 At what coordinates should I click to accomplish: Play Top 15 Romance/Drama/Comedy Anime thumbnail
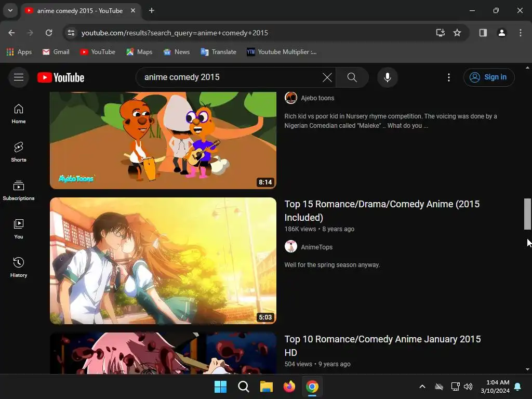[x=163, y=261]
